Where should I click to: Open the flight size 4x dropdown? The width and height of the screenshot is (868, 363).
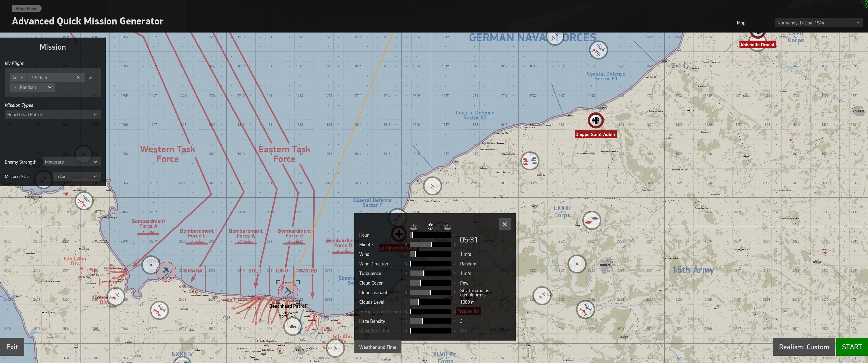18,77
